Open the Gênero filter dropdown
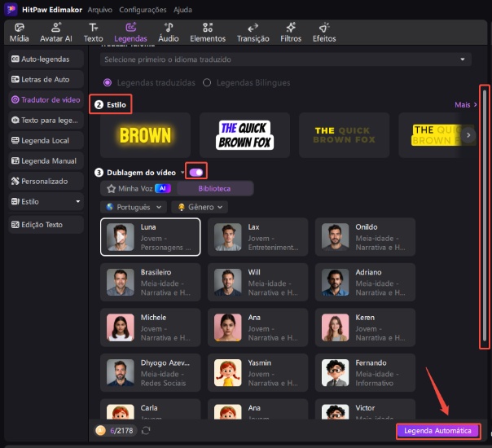This screenshot has width=492, height=448. [201, 207]
